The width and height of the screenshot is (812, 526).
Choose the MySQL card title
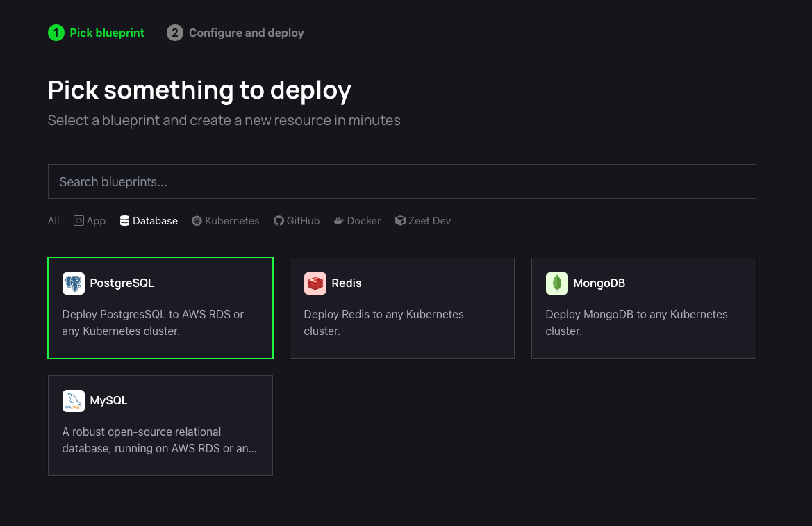tap(109, 401)
